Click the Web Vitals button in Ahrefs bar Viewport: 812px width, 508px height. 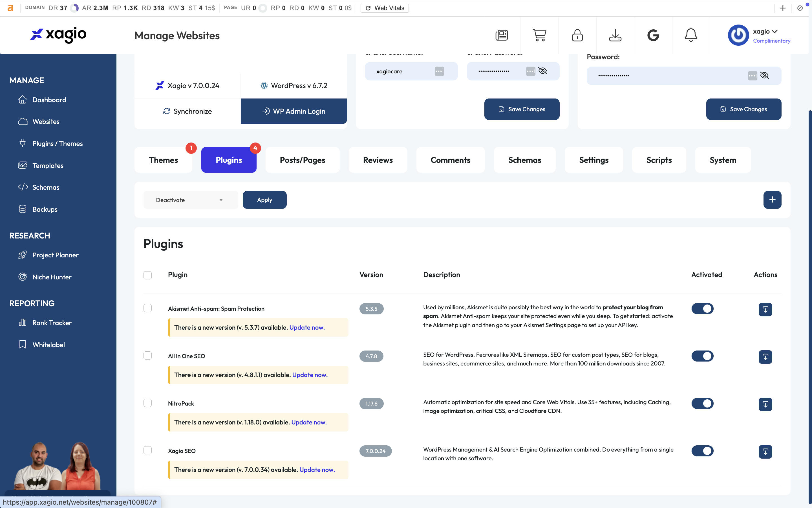[385, 8]
